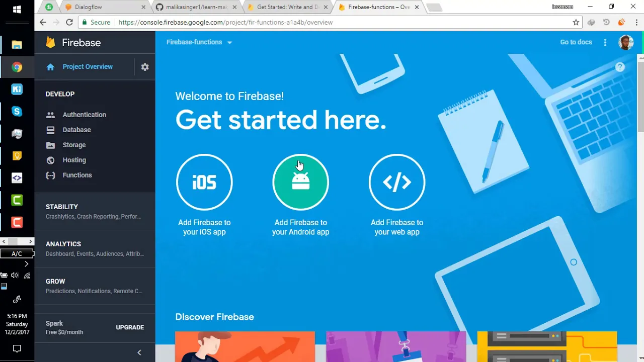Expand the ANALYTICS section

click(x=95, y=248)
